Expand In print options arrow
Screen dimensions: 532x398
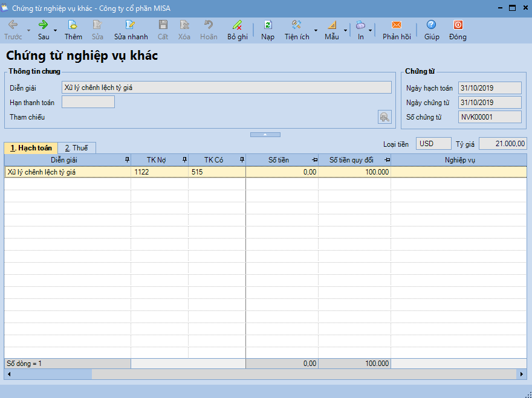(370, 31)
